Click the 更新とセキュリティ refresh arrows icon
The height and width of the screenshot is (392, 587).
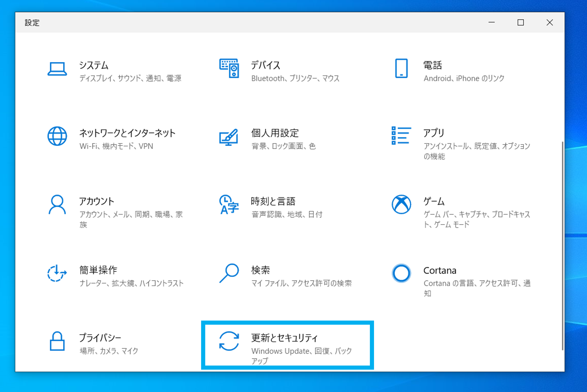[x=229, y=341]
